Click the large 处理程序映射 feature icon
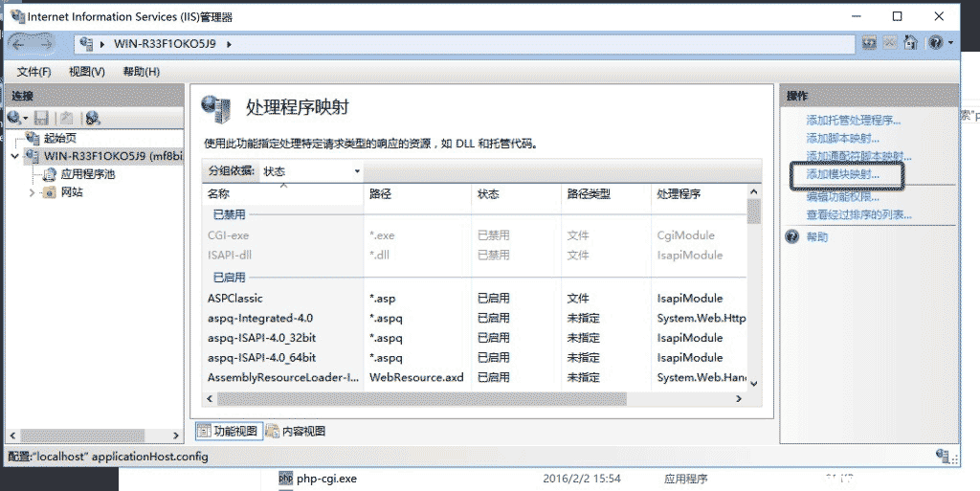Screen dimensions: 980x491 click(216, 109)
